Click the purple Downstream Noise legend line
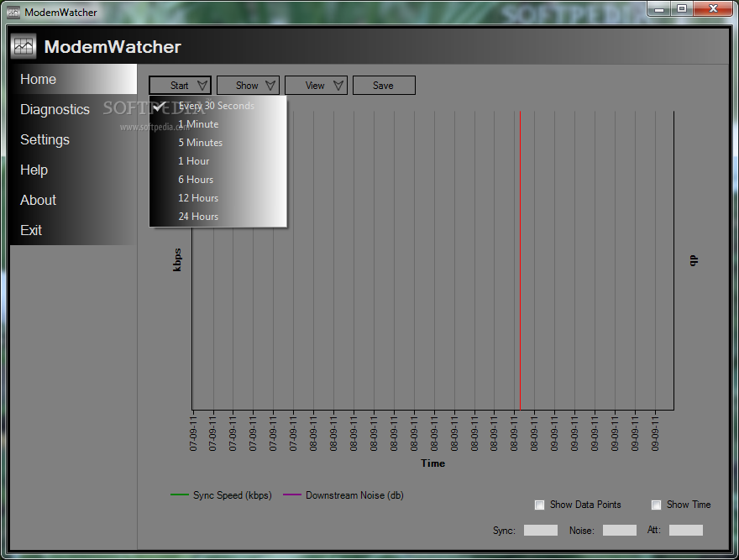739x560 pixels. [x=292, y=495]
